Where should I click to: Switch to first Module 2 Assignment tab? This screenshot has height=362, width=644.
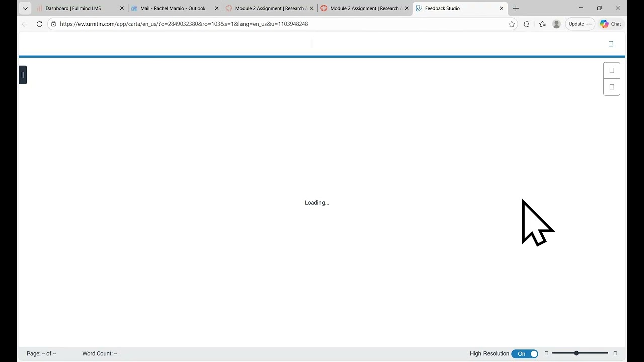(269, 8)
